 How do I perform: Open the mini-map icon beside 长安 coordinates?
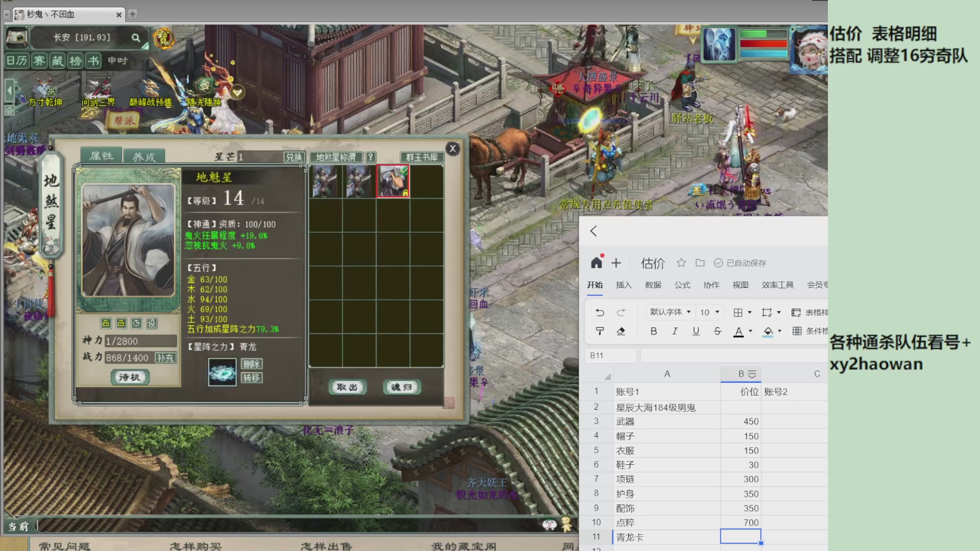[x=17, y=37]
